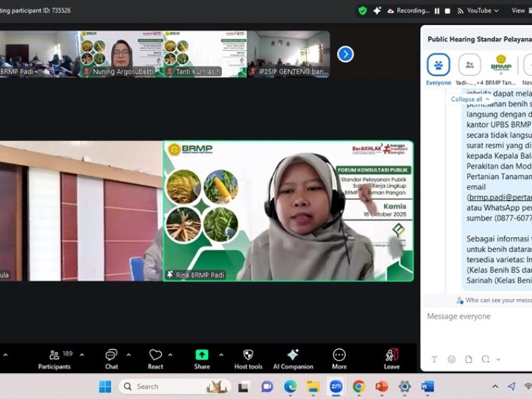
Task: Click 'Who can see your messages' link
Action: coord(495,301)
